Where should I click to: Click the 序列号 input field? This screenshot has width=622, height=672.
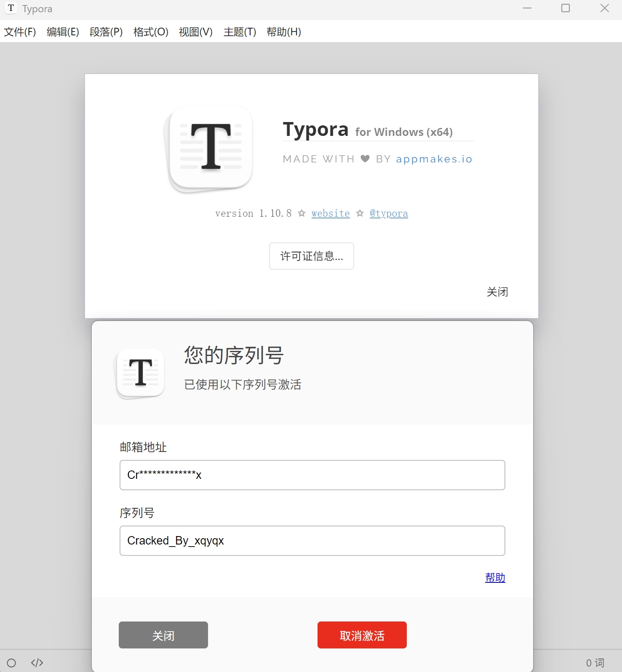(312, 541)
